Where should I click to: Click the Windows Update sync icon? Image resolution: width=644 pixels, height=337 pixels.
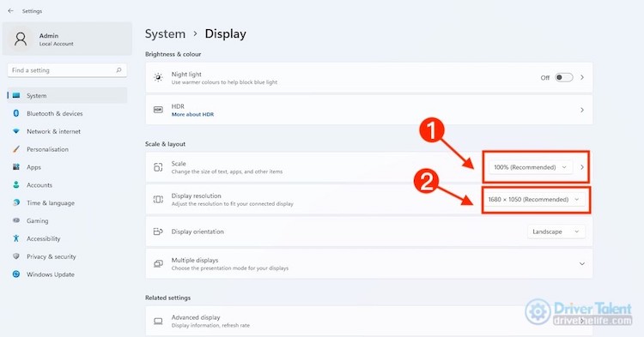16,274
